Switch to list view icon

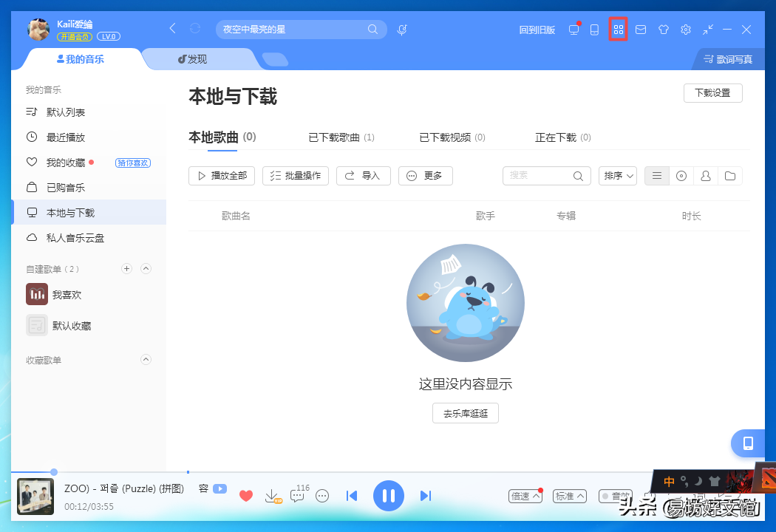657,176
